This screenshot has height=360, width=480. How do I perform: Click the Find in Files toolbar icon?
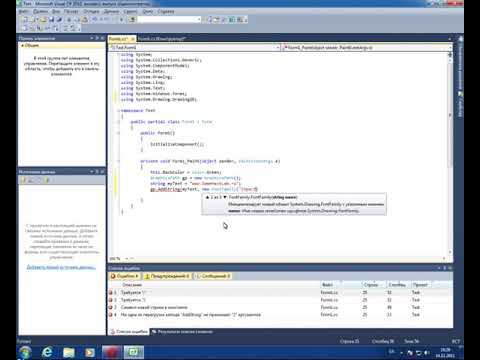point(133,20)
